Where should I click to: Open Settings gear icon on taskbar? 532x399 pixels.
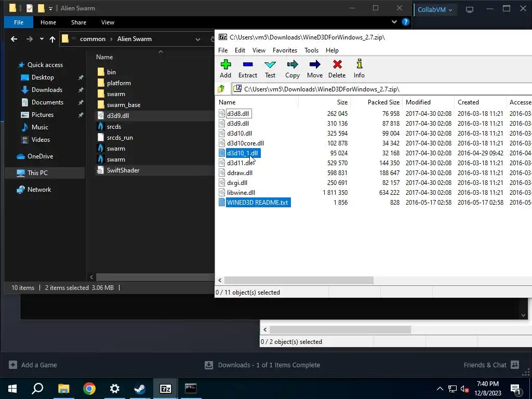pyautogui.click(x=115, y=389)
